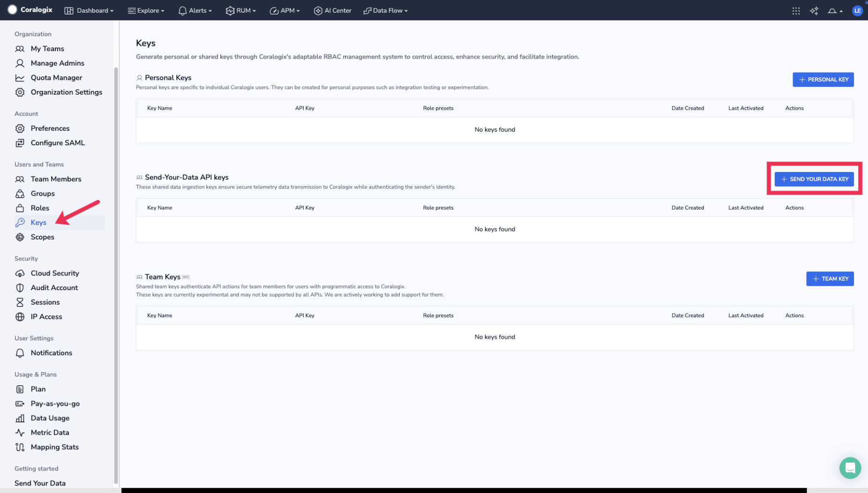Open Send Your Data link in sidebar
The width and height of the screenshot is (868, 493).
point(40,483)
